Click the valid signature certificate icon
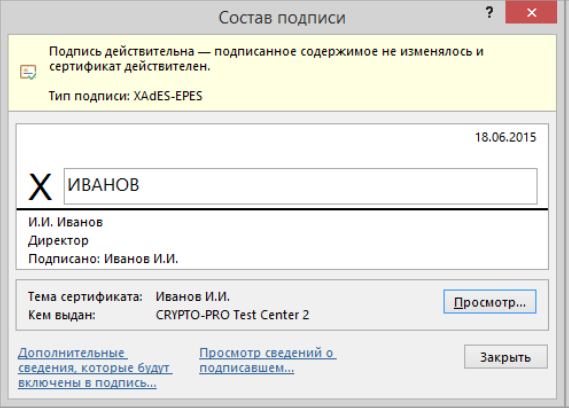 tap(28, 72)
